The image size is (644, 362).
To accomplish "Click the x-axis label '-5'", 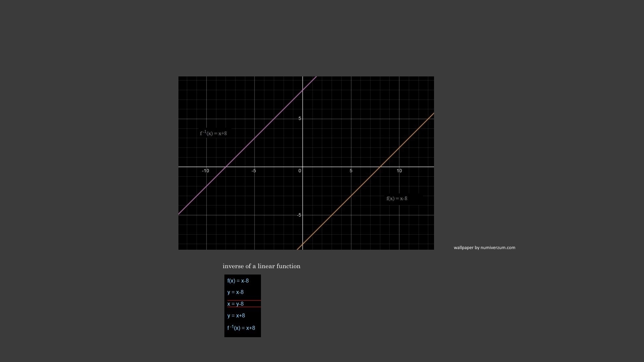I will coord(254,171).
